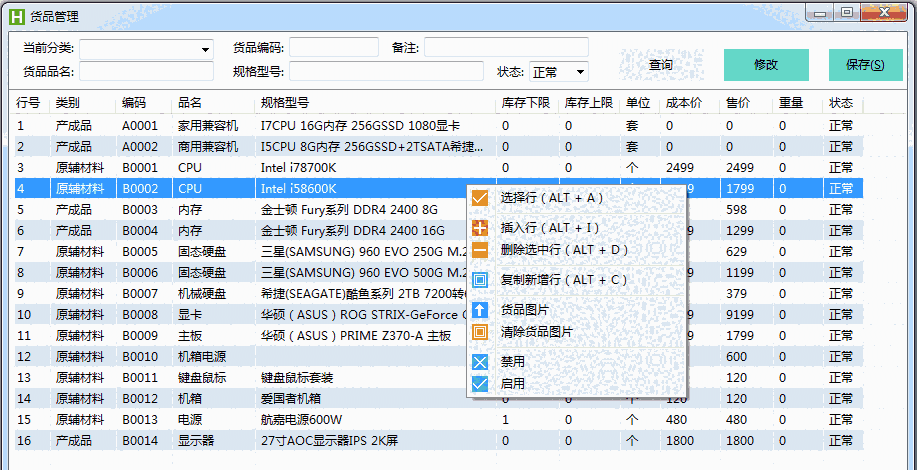Select the 希捷(SEAGATE)酷鱼系列 specification cell
Screen dimensions: 917x470
[363, 294]
